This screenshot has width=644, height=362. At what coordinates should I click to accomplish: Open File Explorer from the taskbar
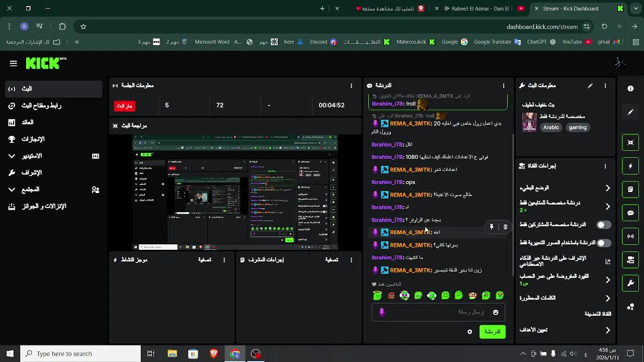coord(172,354)
